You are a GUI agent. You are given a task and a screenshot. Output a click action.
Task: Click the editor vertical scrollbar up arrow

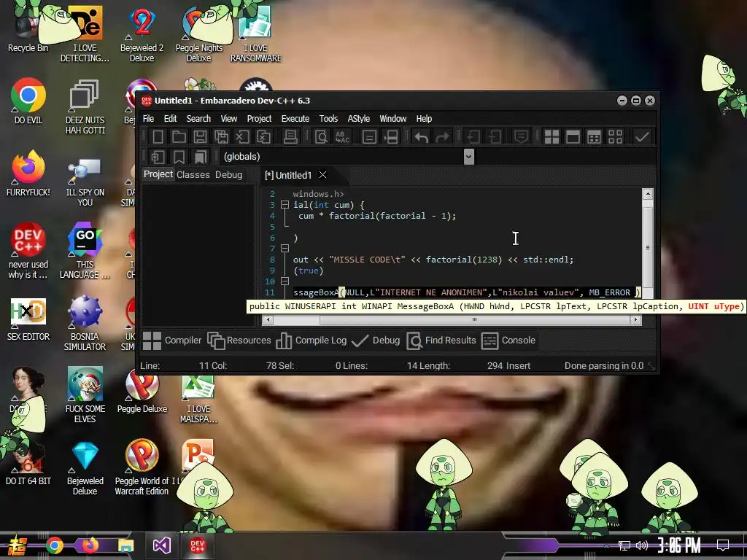point(648,194)
